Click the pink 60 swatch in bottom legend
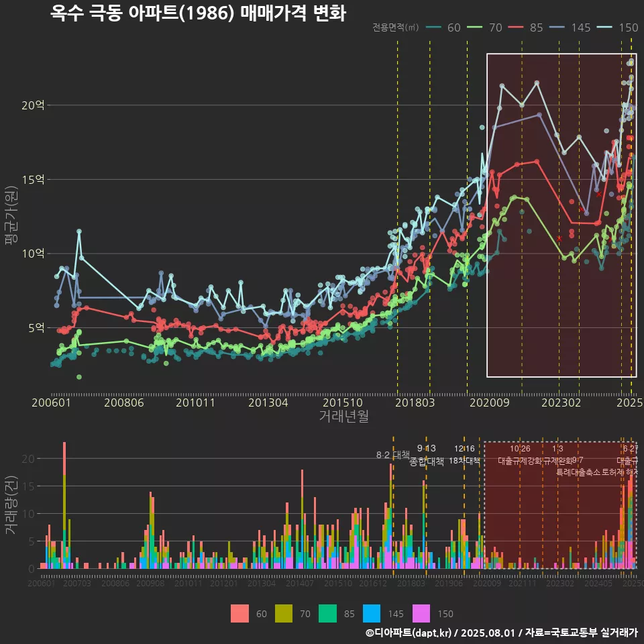The width and height of the screenshot is (644, 644). pyautogui.click(x=239, y=614)
